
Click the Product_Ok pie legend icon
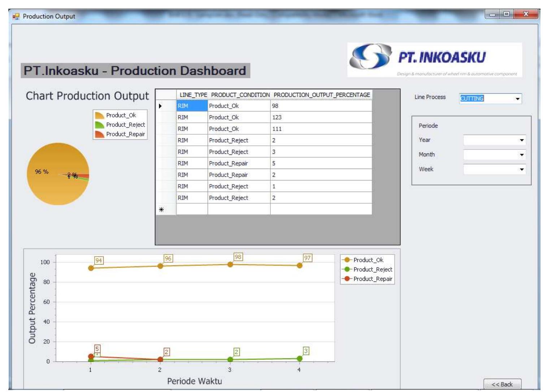coord(99,116)
